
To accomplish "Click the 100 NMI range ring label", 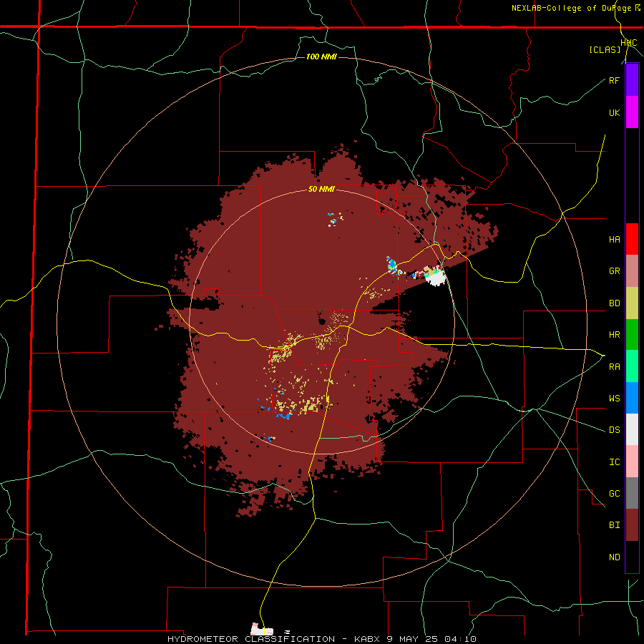I will (321, 57).
